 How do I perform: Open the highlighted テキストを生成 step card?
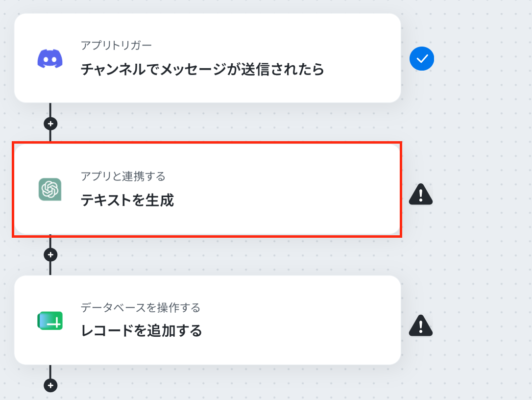point(208,189)
